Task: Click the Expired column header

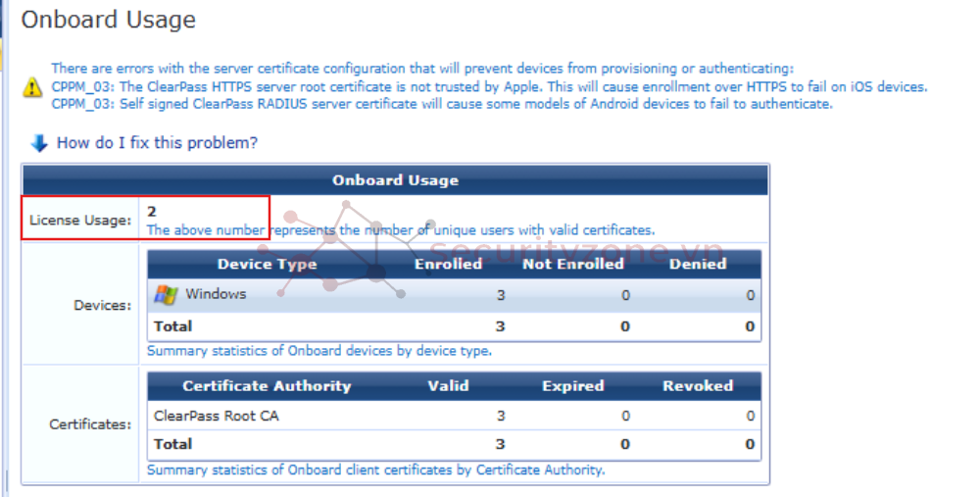Action: [x=572, y=385]
